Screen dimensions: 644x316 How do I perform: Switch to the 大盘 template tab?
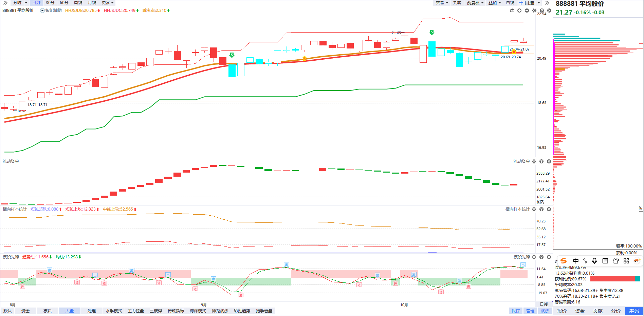[70, 311]
